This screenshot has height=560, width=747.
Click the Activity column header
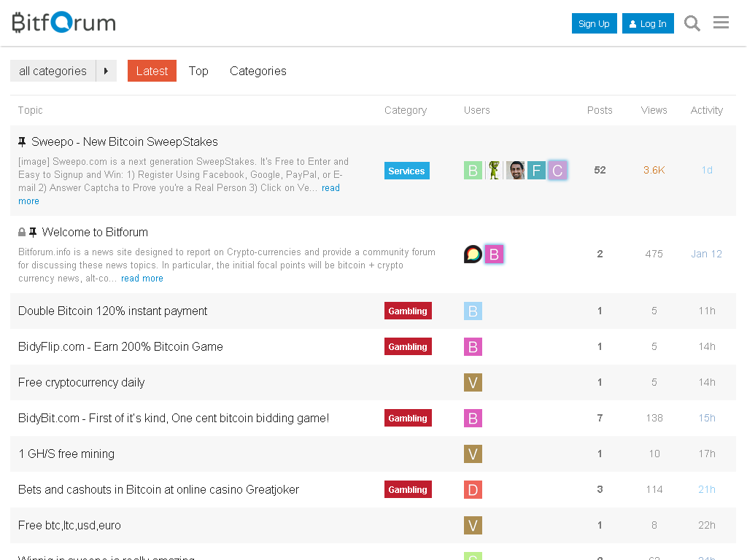(707, 110)
